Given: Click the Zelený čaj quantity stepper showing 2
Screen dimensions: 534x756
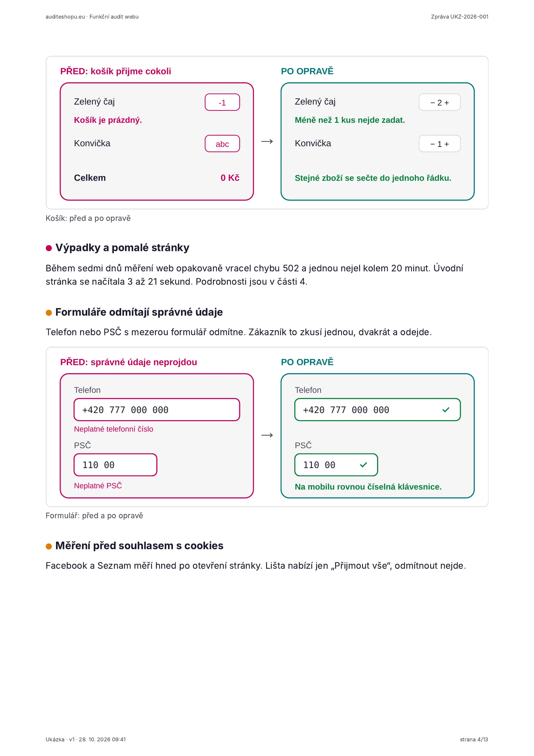Looking at the screenshot, I should (440, 102).
